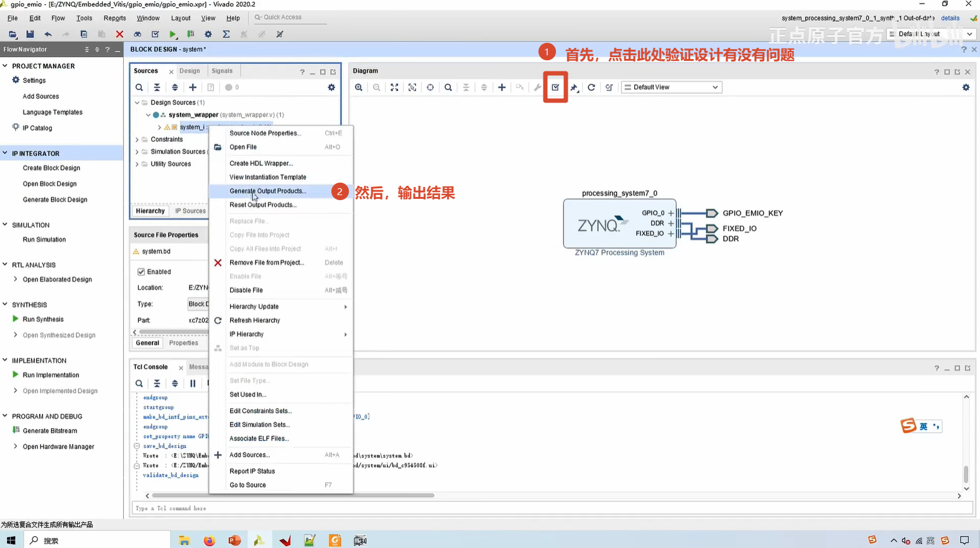The height and width of the screenshot is (548, 980).
Task: Click Generate Bitstream in Flow Navigator
Action: (x=50, y=431)
